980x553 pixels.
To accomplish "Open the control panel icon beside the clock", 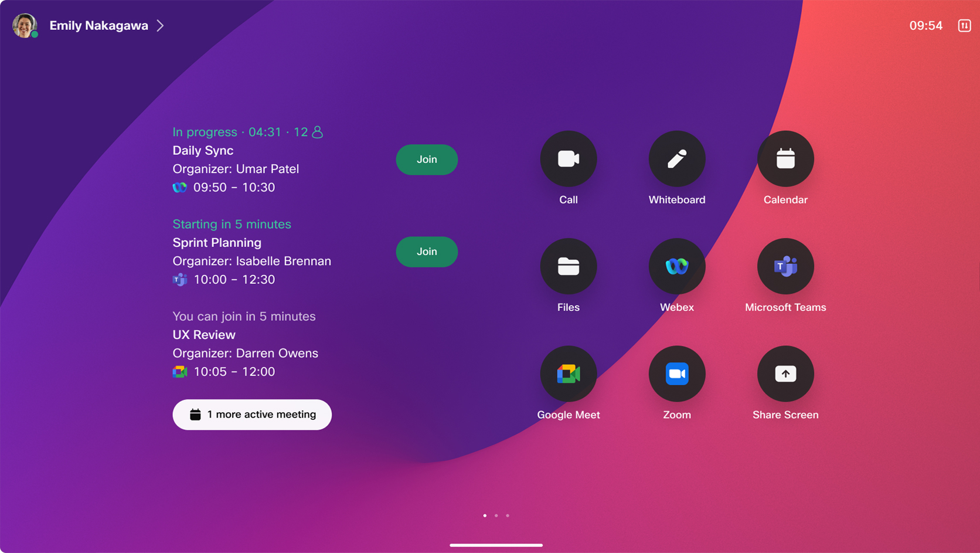I will click(964, 26).
